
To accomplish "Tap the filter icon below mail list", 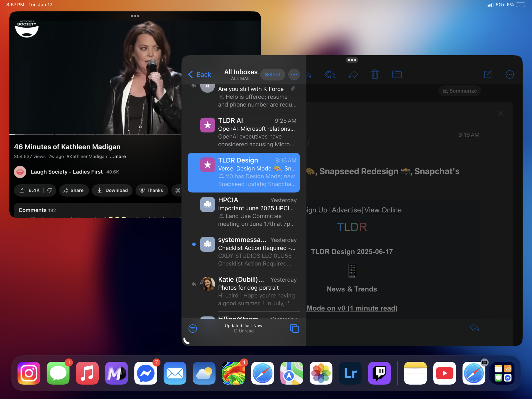I will tap(193, 329).
